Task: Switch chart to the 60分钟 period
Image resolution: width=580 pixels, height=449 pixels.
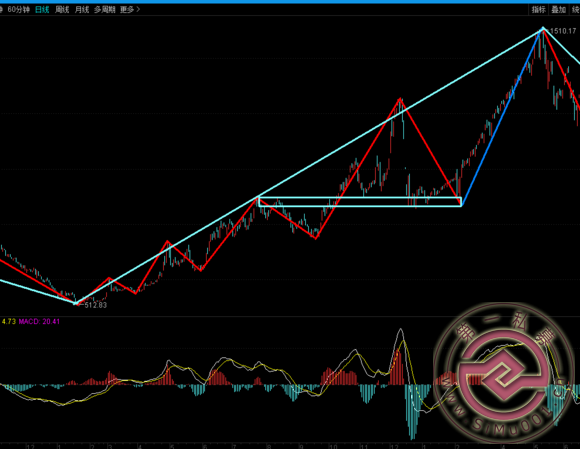Action: click(18, 10)
